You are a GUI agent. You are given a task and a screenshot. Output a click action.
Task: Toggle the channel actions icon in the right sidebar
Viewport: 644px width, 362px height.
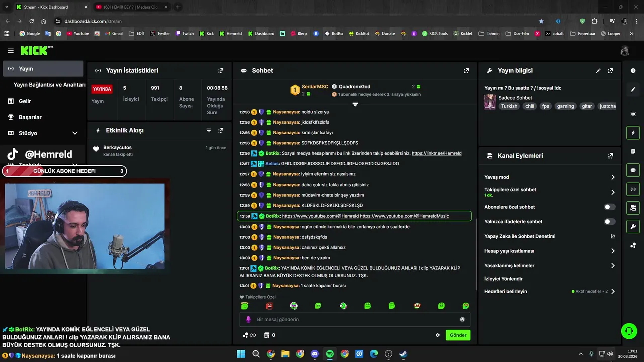point(633,208)
